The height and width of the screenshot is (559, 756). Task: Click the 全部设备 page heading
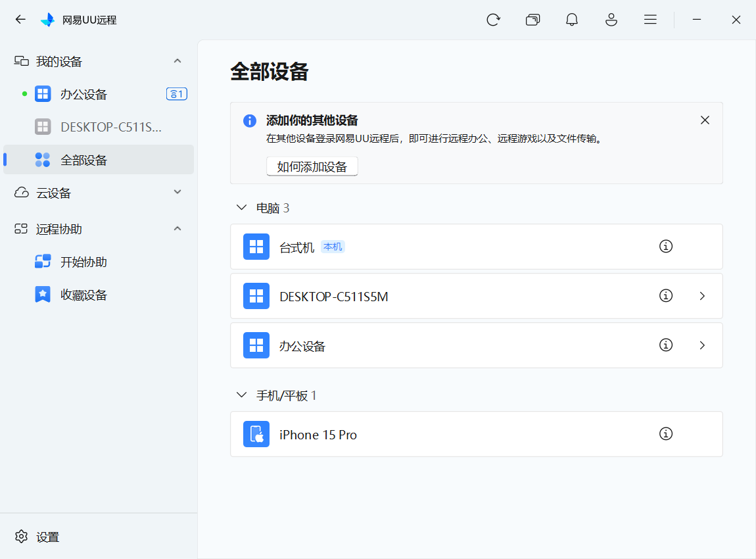coord(269,72)
